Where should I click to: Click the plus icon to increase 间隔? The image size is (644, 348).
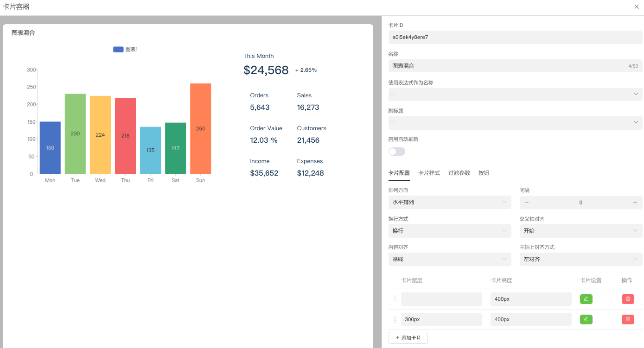click(635, 202)
